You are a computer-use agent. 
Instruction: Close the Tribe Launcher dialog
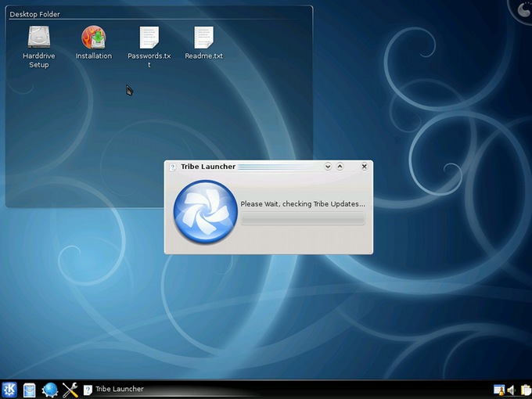click(x=364, y=167)
